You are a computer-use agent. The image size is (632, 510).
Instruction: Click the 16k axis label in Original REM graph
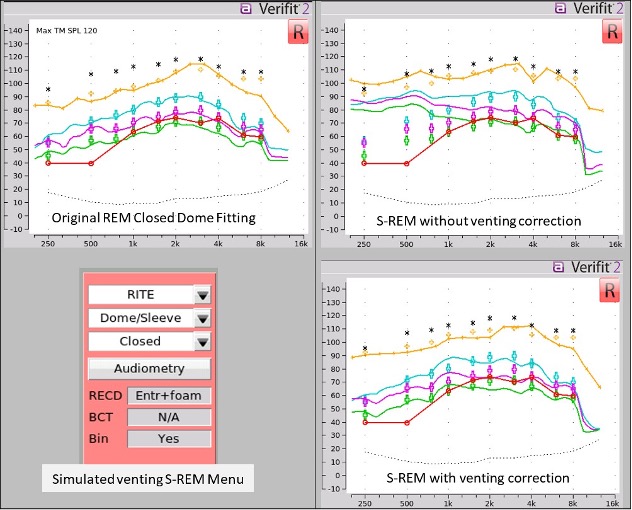point(301,244)
